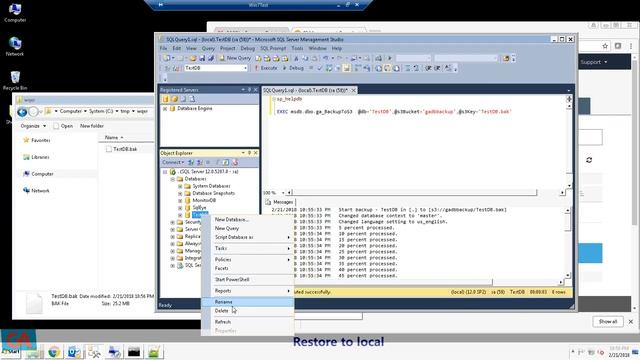Click the Open File toolbar icon
Screen dimensions: 640x360
click(193, 58)
